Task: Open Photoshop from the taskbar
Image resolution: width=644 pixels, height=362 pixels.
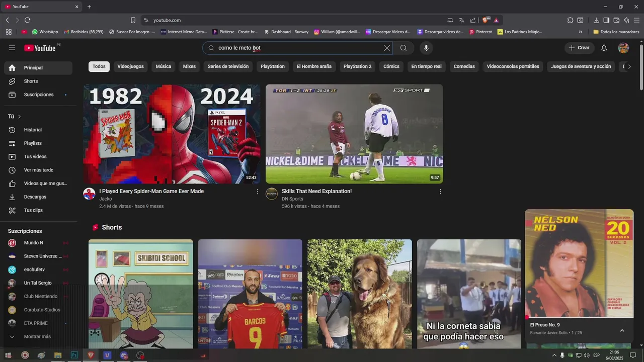Action: click(74, 355)
